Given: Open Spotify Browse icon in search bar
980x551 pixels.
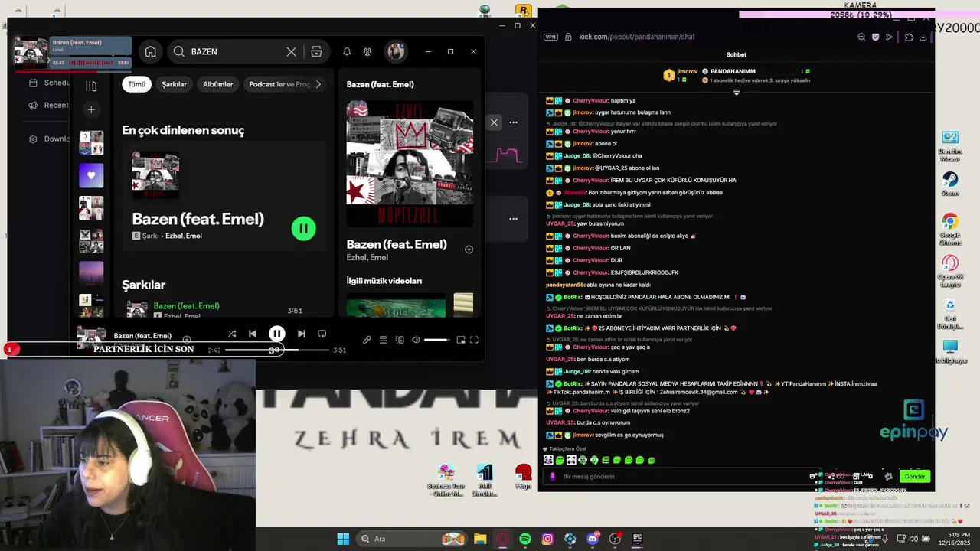Looking at the screenshot, I should tap(316, 51).
